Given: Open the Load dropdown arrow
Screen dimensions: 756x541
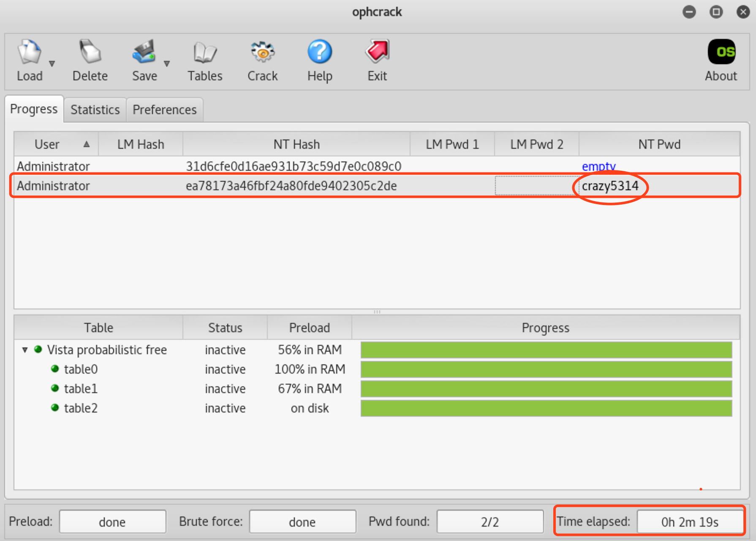Looking at the screenshot, I should click(52, 64).
